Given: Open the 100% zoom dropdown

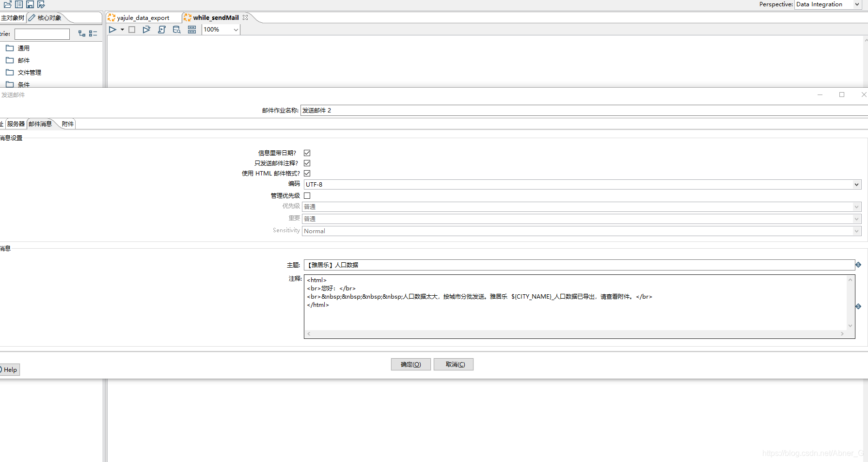Looking at the screenshot, I should point(236,30).
